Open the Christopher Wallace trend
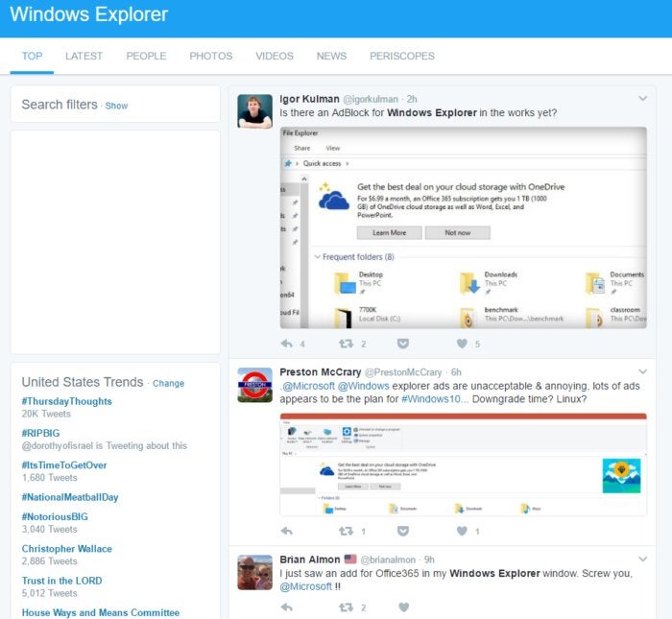 (67, 549)
